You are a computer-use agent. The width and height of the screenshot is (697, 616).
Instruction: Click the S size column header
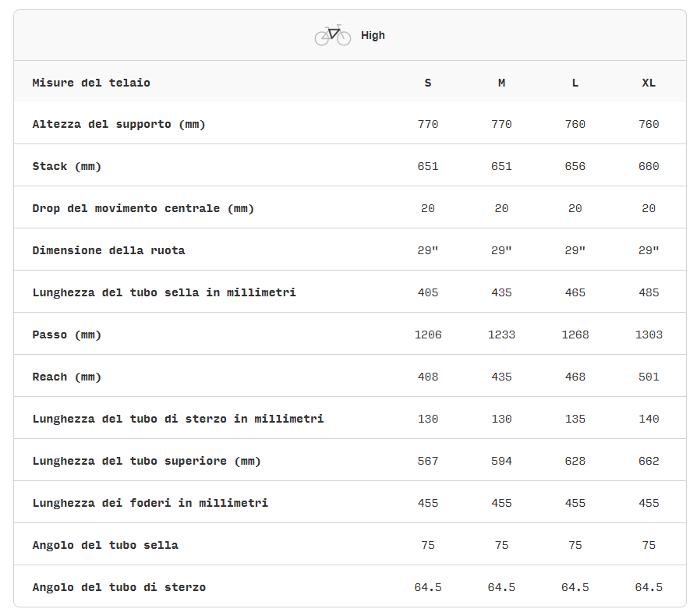coord(428,83)
